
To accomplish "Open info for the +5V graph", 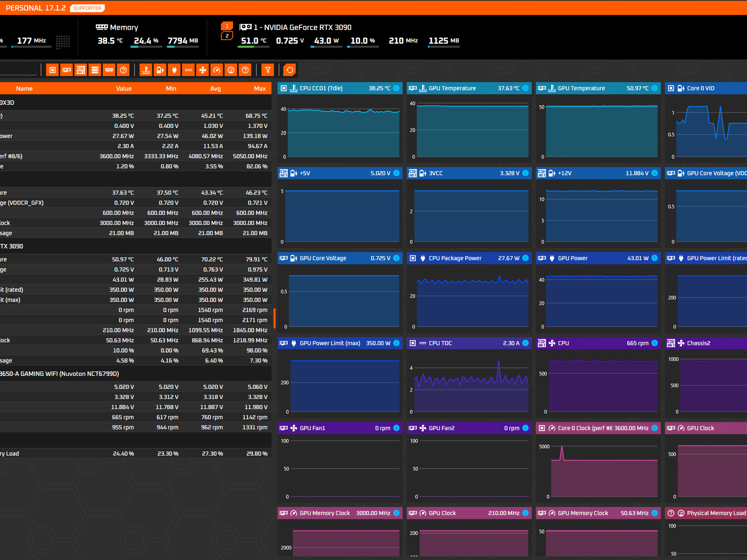I will [x=396, y=173].
